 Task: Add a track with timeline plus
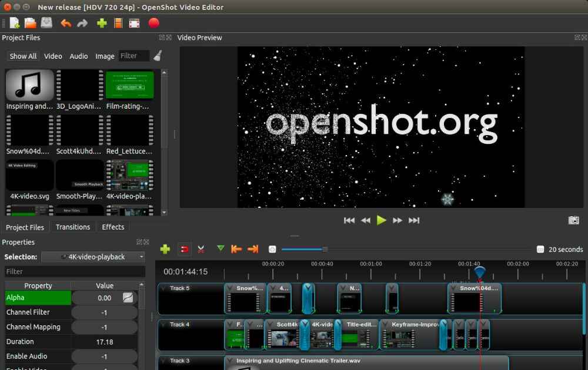coord(165,249)
